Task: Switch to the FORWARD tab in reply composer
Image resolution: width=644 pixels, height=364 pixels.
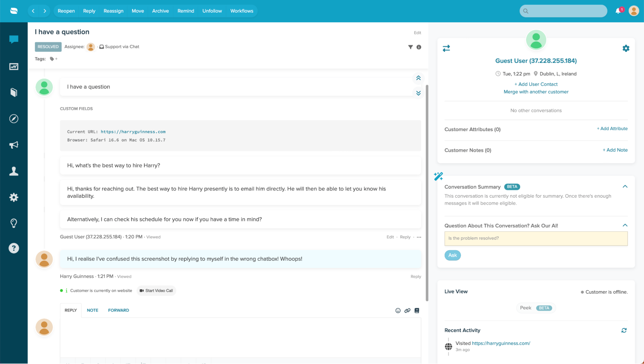Action: (x=119, y=310)
